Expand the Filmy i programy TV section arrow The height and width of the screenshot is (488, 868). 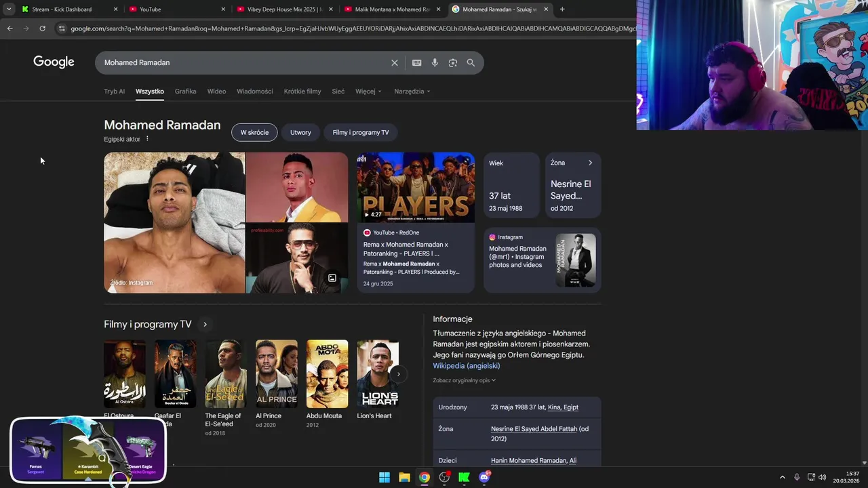click(x=205, y=325)
